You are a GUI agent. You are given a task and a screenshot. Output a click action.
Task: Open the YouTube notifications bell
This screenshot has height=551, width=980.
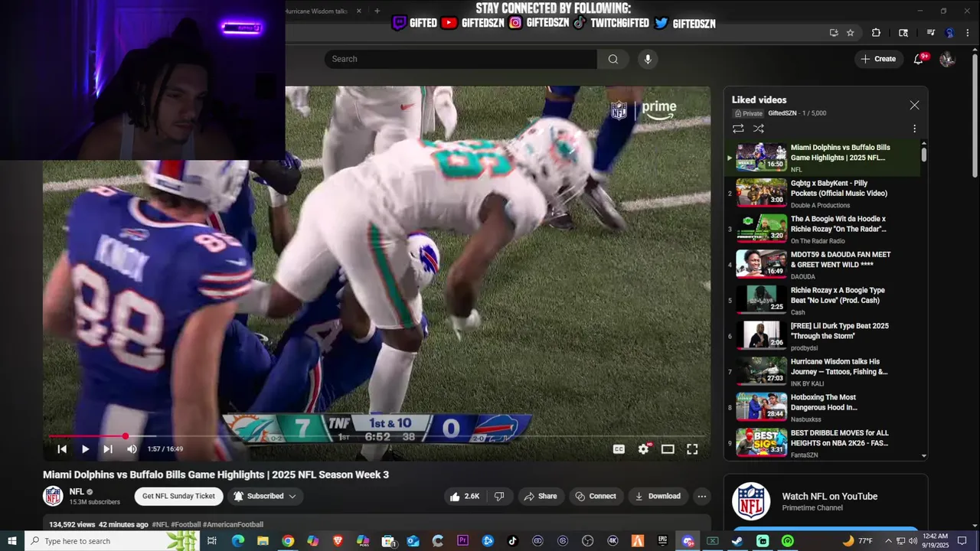coord(919,59)
